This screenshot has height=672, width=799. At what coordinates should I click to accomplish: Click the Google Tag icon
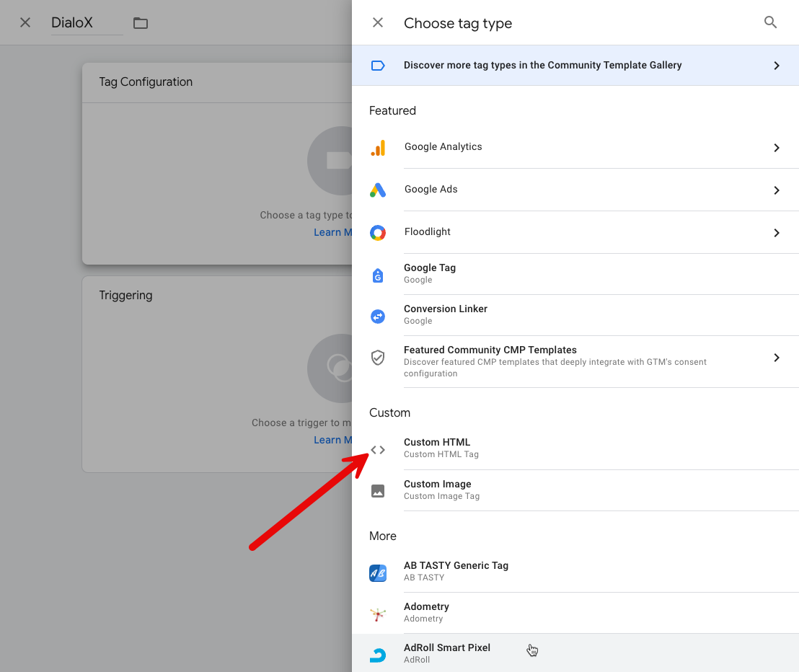[x=378, y=275]
